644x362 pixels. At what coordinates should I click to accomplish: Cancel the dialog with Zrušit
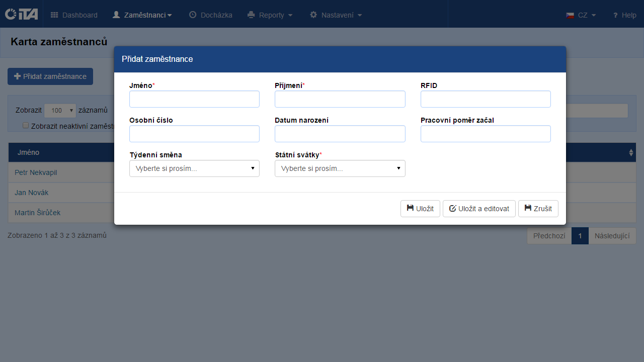coord(538,209)
